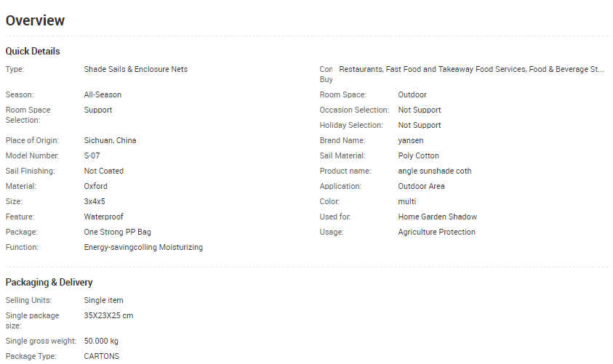This screenshot has height=364, width=613.
Task: Click the CARTONS package type value
Action: [101, 356]
